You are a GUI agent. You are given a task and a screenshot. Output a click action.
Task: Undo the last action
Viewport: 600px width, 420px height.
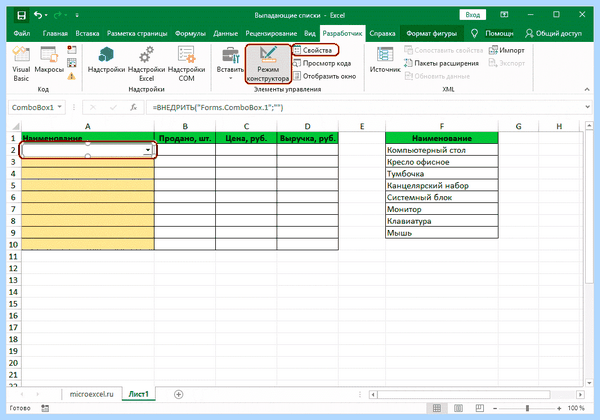point(38,15)
